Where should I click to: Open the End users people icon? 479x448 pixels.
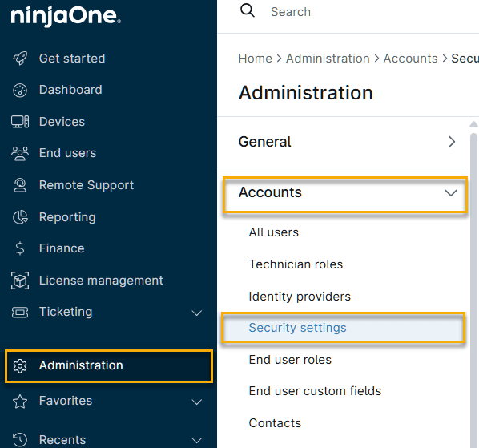coord(20,153)
